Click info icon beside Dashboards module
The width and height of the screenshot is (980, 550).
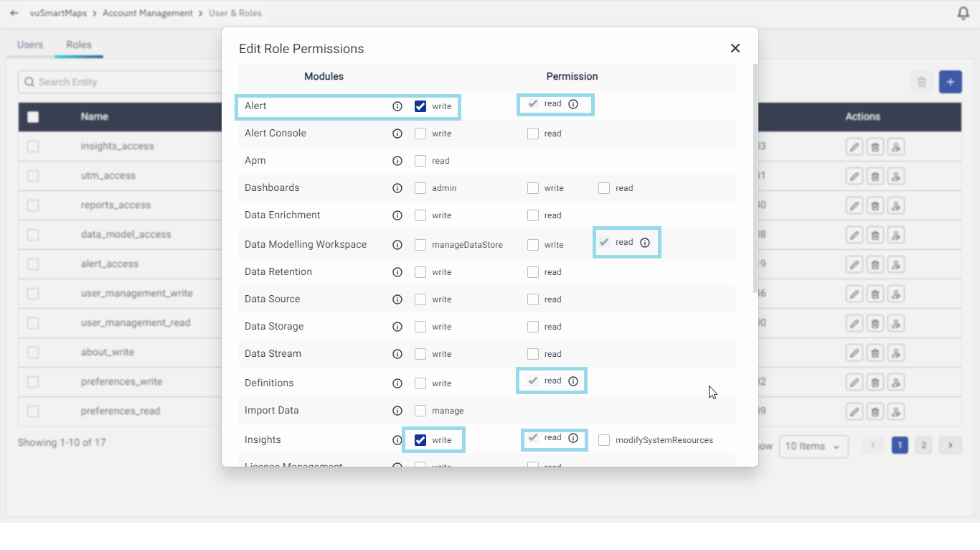[397, 188]
